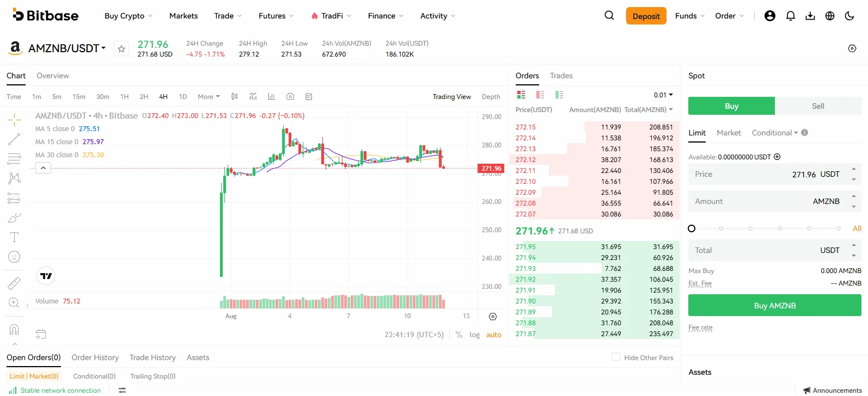The image size is (868, 396).
Task: Click the order amount percentage slider handle
Action: 692,228
